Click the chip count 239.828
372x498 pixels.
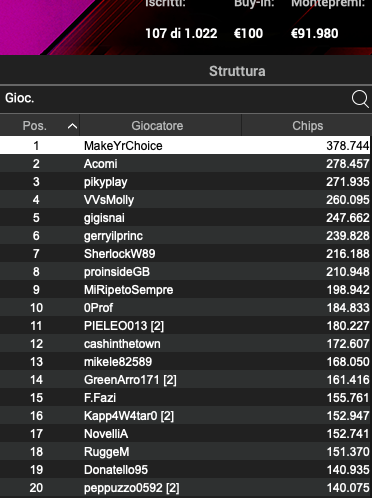(348, 235)
